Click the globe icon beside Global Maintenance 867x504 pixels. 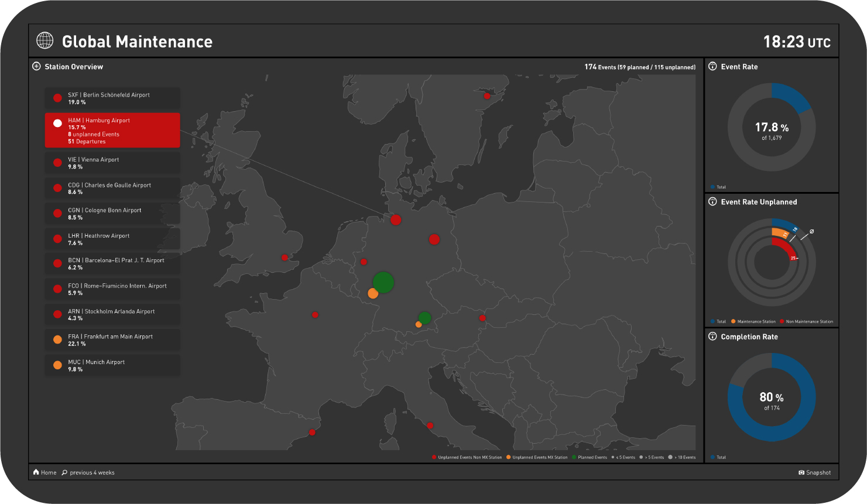[x=44, y=40]
